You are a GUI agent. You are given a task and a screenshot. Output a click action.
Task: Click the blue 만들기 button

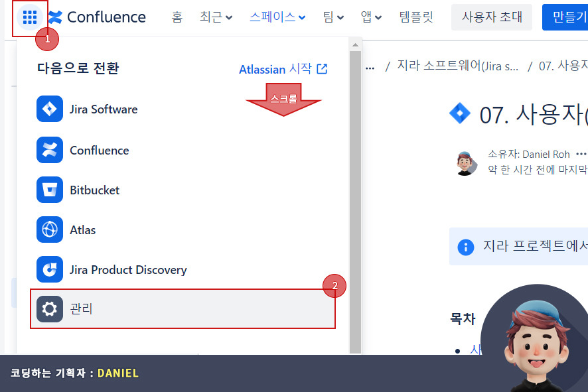pyautogui.click(x=565, y=17)
